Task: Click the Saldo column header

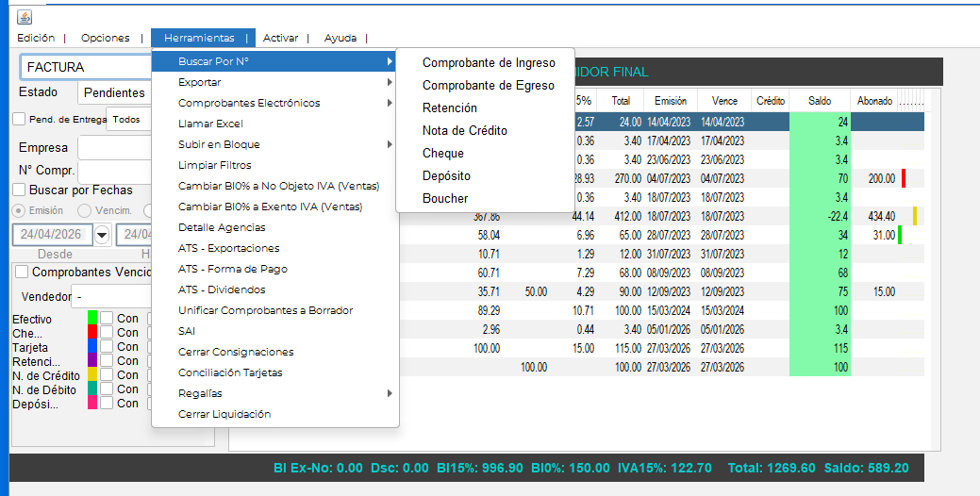Action: (x=820, y=101)
